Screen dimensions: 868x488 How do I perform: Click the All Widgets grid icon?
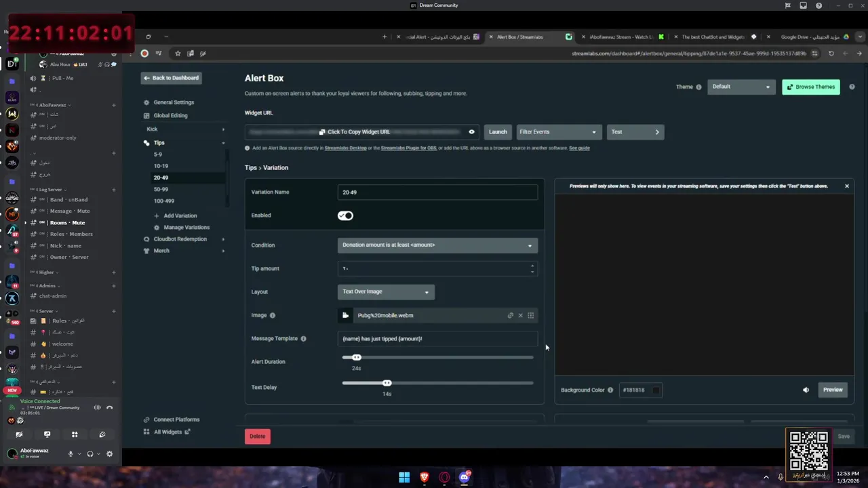tap(146, 432)
